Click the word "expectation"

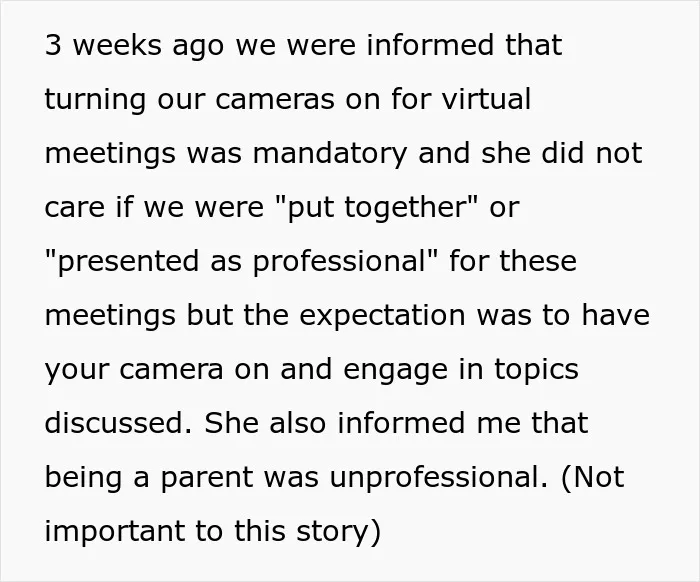tap(382, 316)
